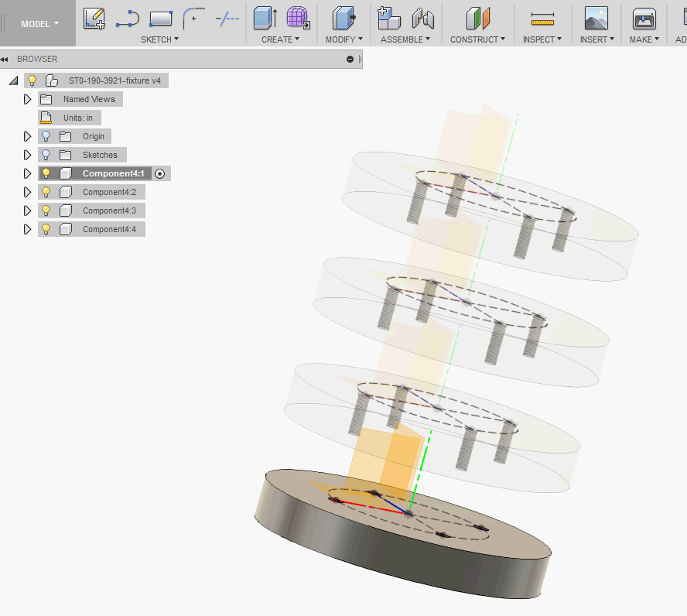Screen dimensions: 687x616
Task: Select the Units: in entry
Action: 78,118
